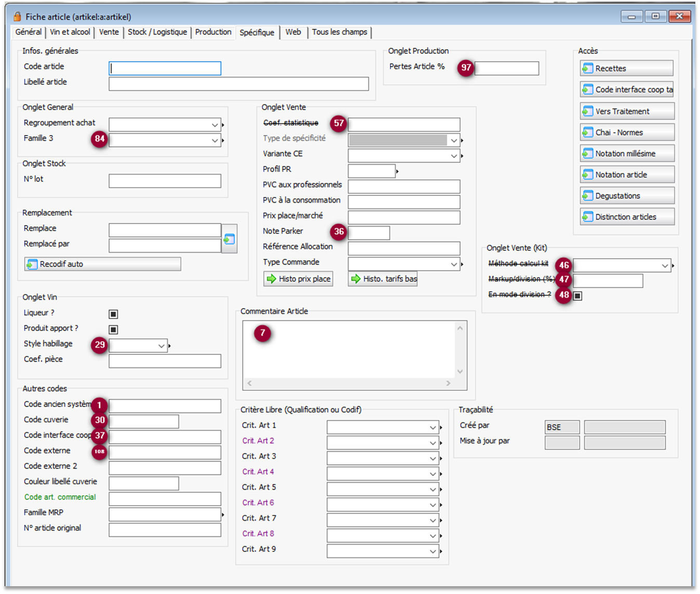Image resolution: width=700 pixels, height=594 pixels.
Task: Click the Chai - Normes icon
Action: pos(587,133)
